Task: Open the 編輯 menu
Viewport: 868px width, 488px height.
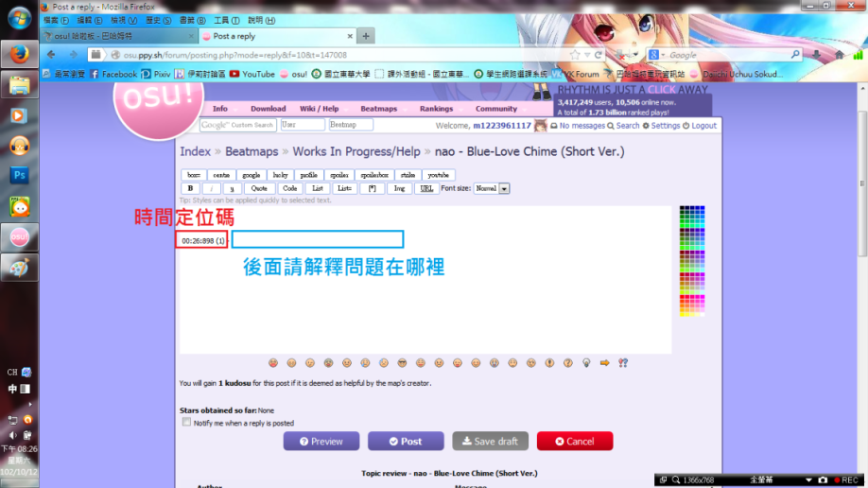Action: pyautogui.click(x=90, y=21)
